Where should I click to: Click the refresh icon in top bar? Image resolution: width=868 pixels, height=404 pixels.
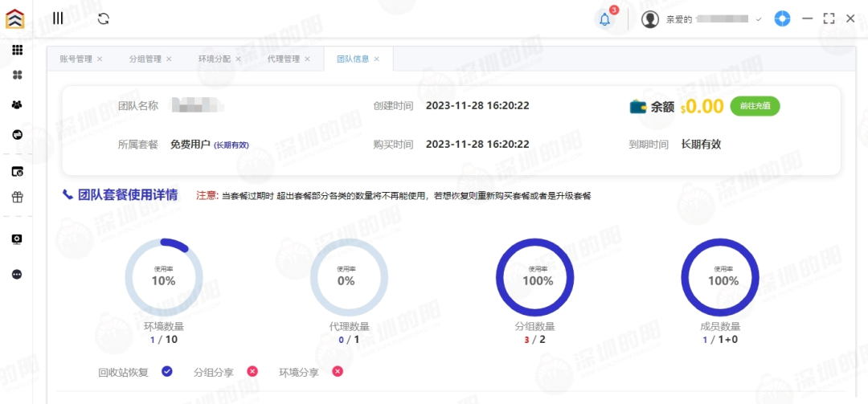pos(104,18)
